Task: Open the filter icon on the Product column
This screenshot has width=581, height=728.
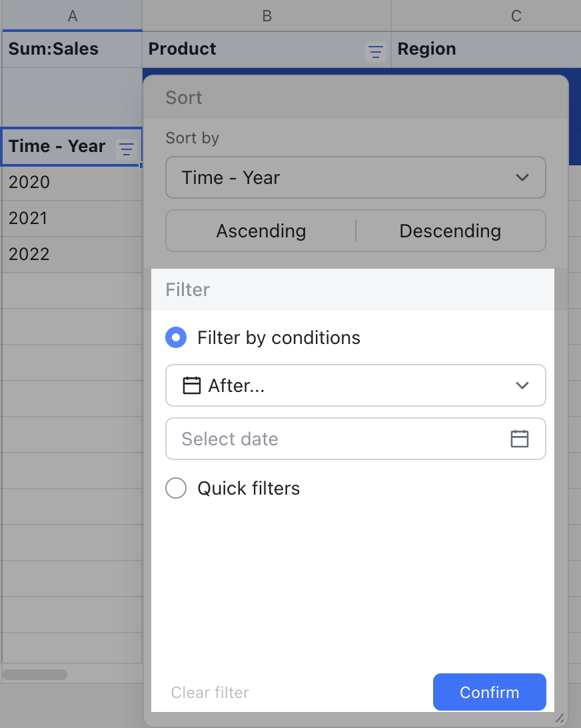Action: click(x=376, y=51)
